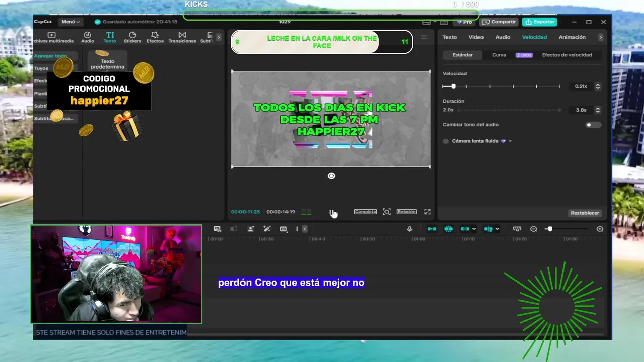Viewport: 644px width, 362px height.
Task: Click the auto reframe person icon
Action: point(251,229)
